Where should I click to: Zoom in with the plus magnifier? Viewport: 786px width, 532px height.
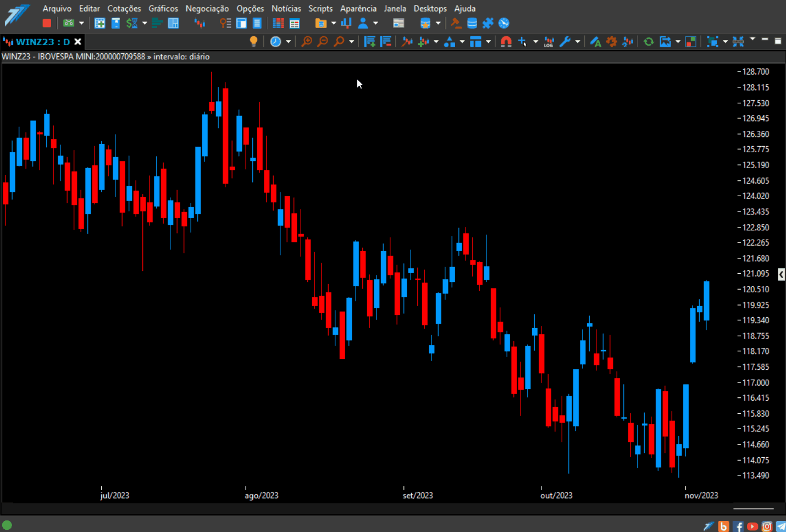pos(307,42)
